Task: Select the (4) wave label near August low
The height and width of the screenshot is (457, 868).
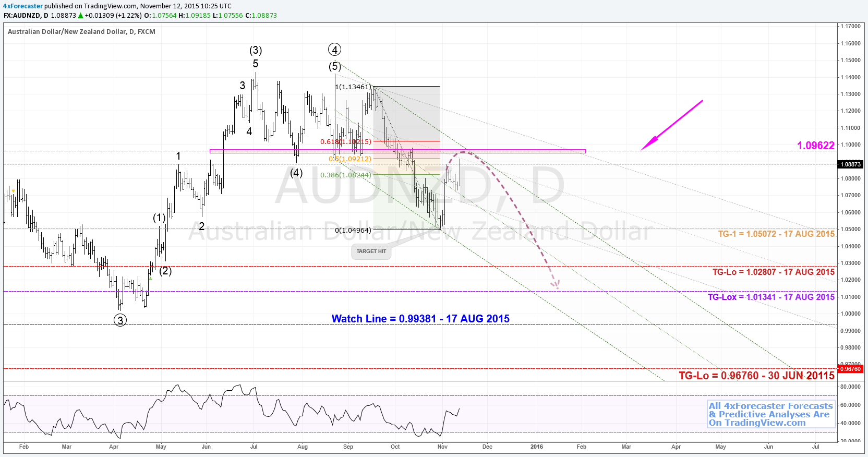Action: [296, 173]
